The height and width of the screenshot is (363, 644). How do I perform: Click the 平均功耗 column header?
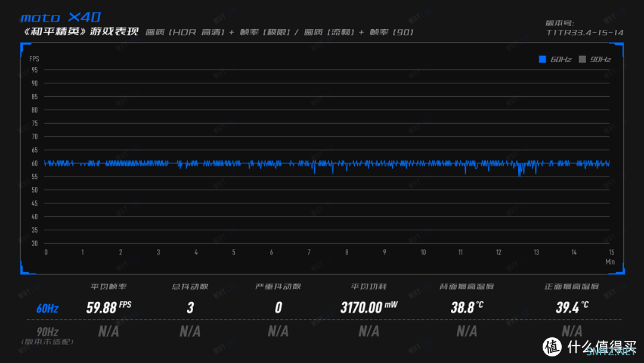tap(369, 287)
